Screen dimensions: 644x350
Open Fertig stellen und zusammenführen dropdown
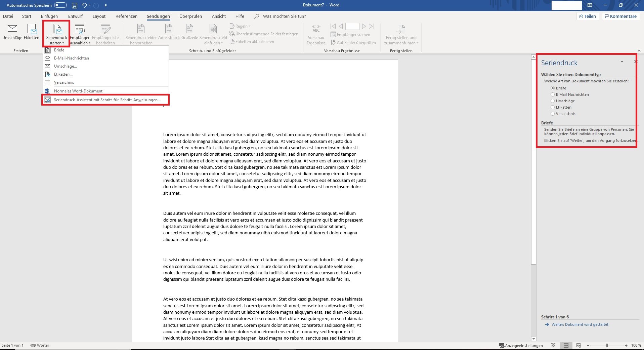tap(401, 34)
